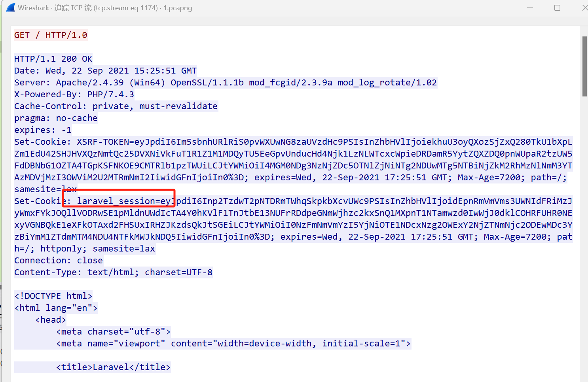Minimize the Wireshark TCP stream window
This screenshot has height=382, width=588.
coord(530,8)
